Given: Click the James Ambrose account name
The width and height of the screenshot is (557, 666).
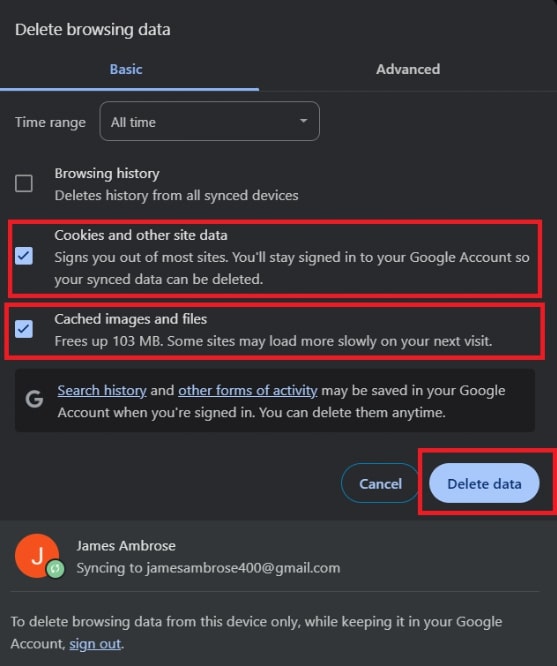Looking at the screenshot, I should click(x=126, y=546).
